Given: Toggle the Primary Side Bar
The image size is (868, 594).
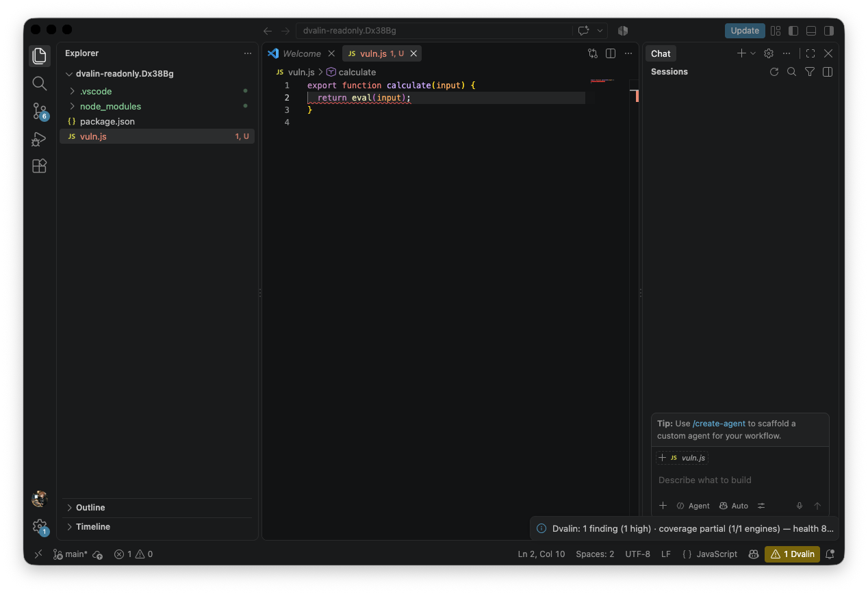Looking at the screenshot, I should pyautogui.click(x=793, y=31).
